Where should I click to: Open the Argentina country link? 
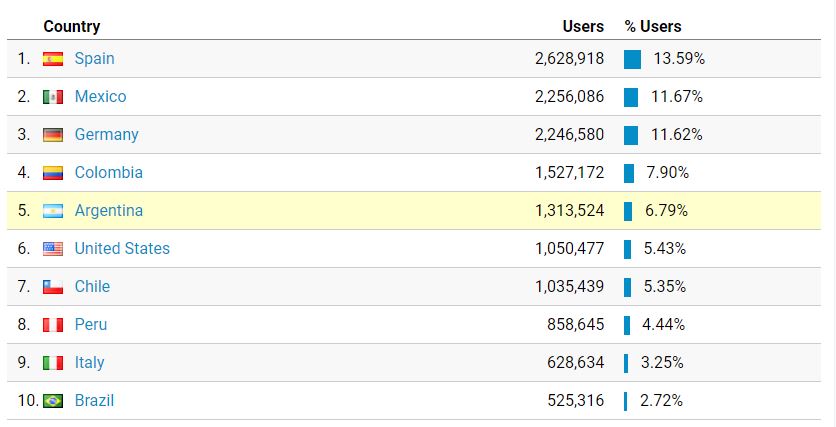109,211
